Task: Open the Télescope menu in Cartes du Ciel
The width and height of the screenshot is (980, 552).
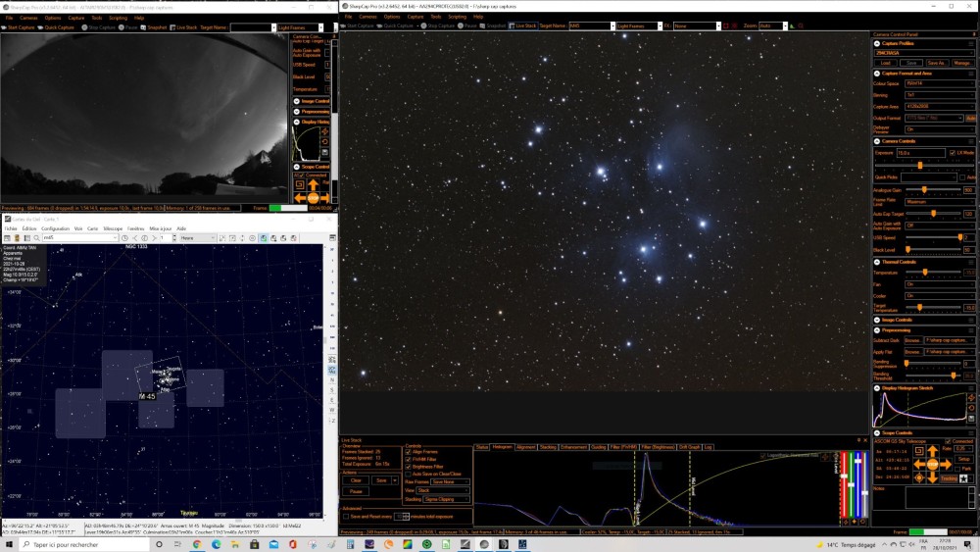Action: pyautogui.click(x=113, y=228)
